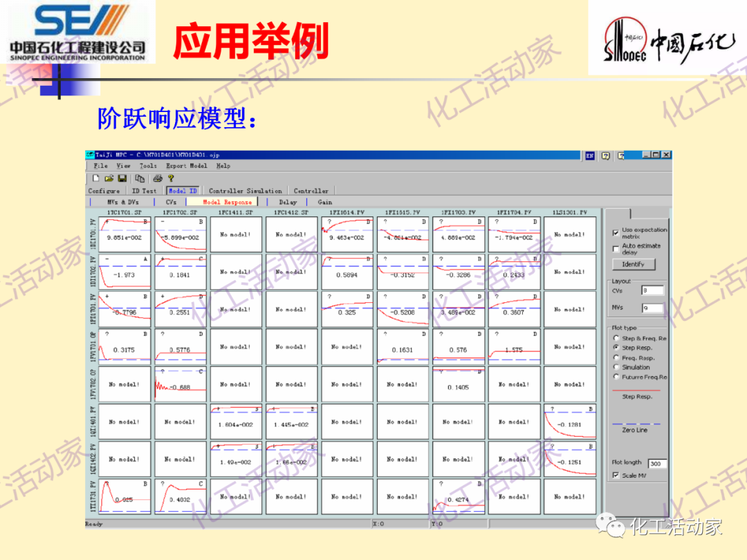This screenshot has width=747, height=560.
Task: Click the Copy icon on the toolbar
Action: click(x=139, y=179)
